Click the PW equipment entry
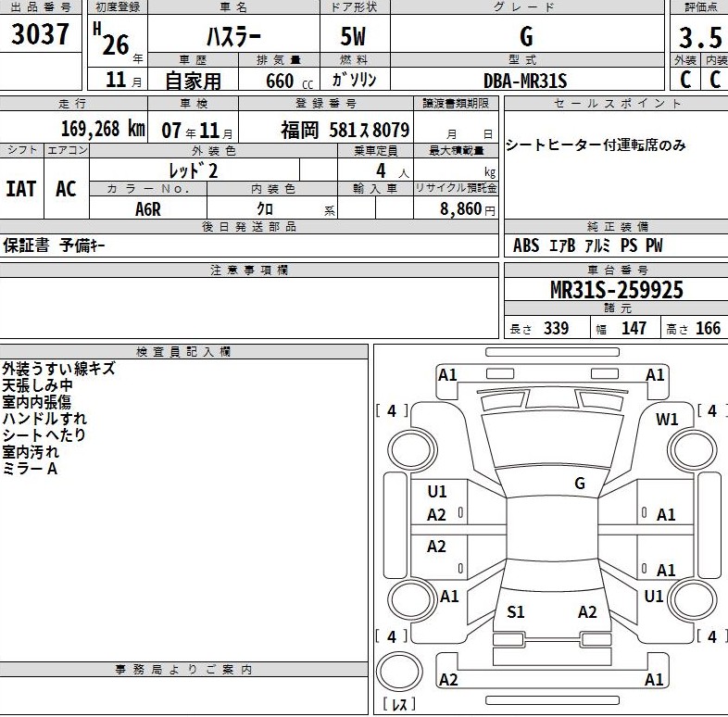 coord(654,245)
